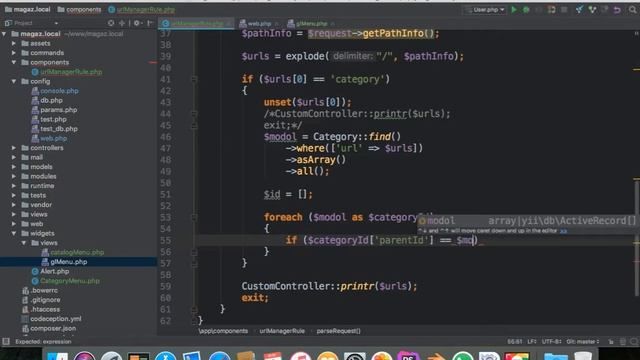Collapse the magaz.local root folder
Viewport: 640px width, 360px height.
pos(4,34)
